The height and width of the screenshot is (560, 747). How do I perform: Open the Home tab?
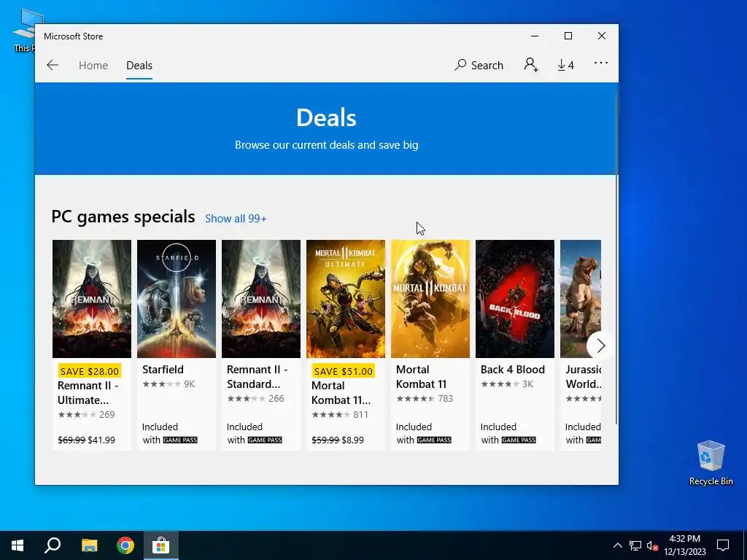tap(93, 65)
